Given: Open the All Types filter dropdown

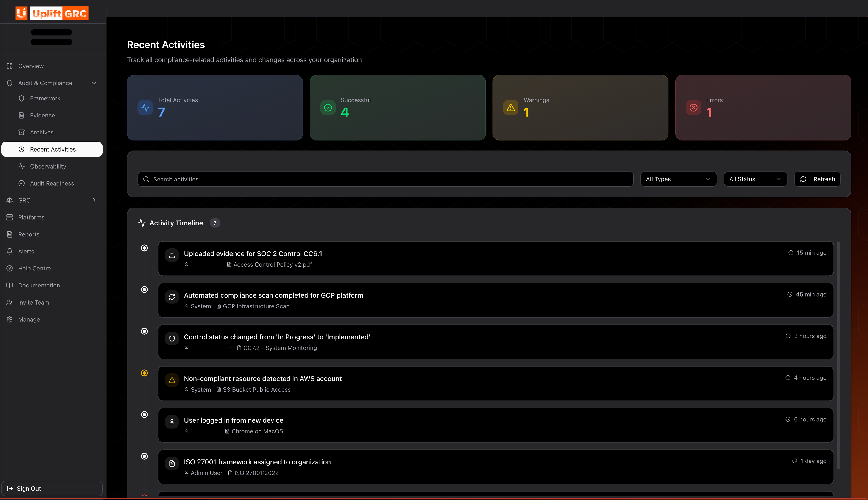Looking at the screenshot, I should click(678, 179).
